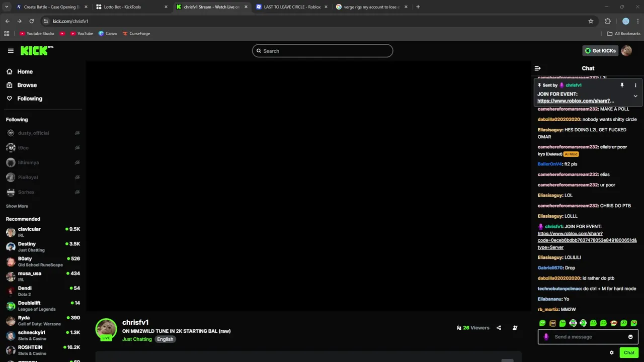Open Chrome three-dot menu
The image size is (644, 362).
638,21
